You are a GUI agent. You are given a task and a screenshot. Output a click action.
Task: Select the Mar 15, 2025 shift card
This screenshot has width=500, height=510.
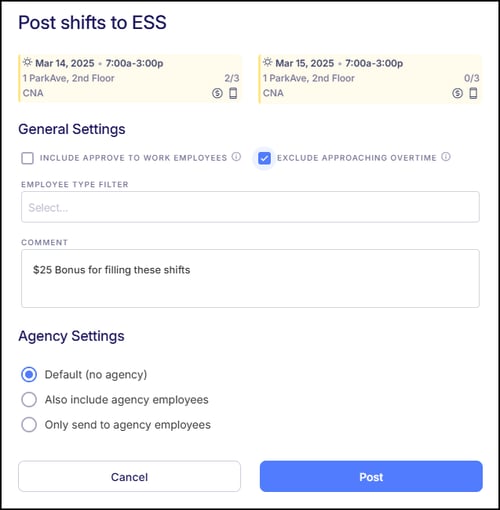(370, 79)
